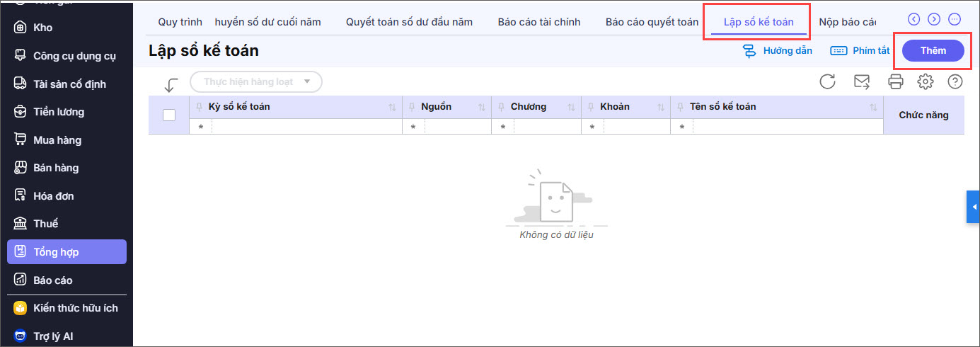Open the more tabs ellipsis menu
Viewport: 980px width, 347px height.
point(955,20)
